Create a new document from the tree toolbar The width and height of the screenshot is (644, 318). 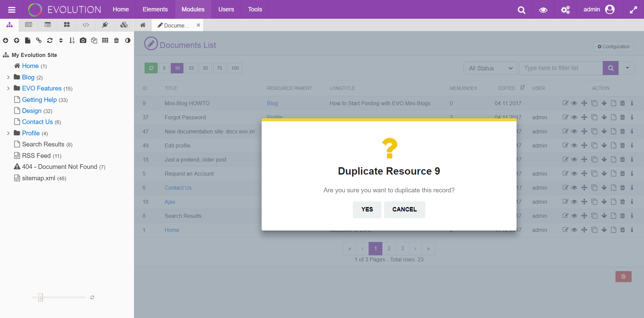pos(28,40)
